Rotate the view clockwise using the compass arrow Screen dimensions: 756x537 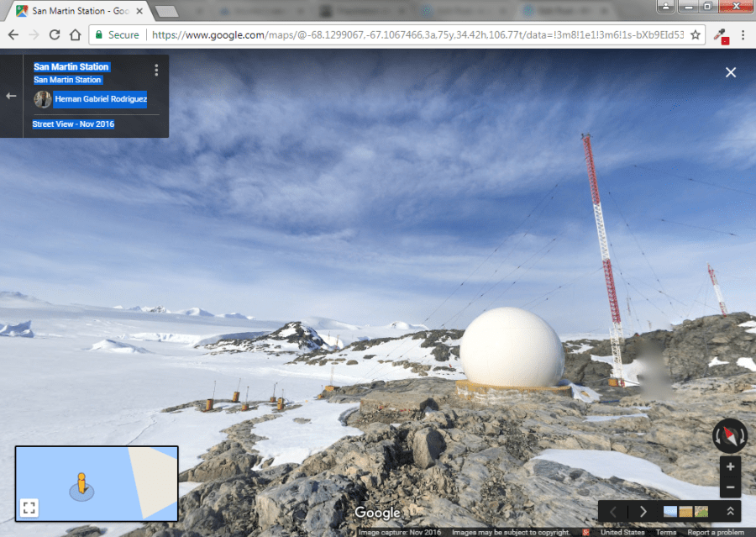point(741,436)
